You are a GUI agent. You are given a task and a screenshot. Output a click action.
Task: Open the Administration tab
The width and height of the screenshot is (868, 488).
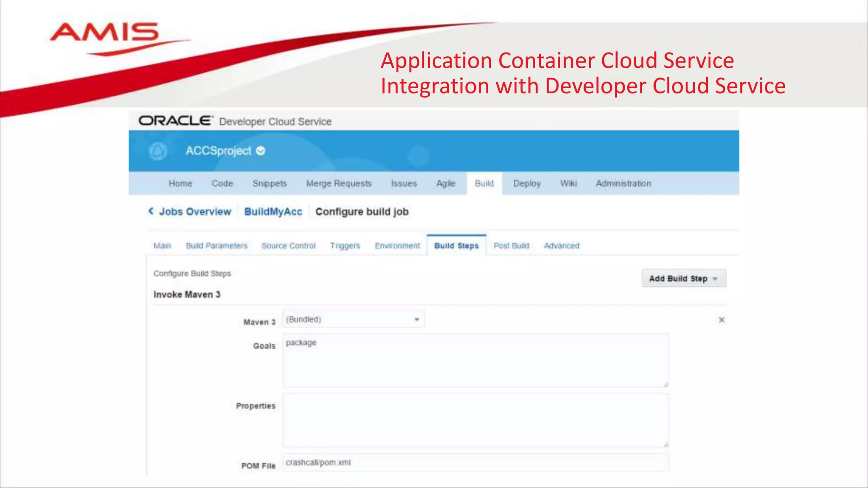[x=623, y=183]
